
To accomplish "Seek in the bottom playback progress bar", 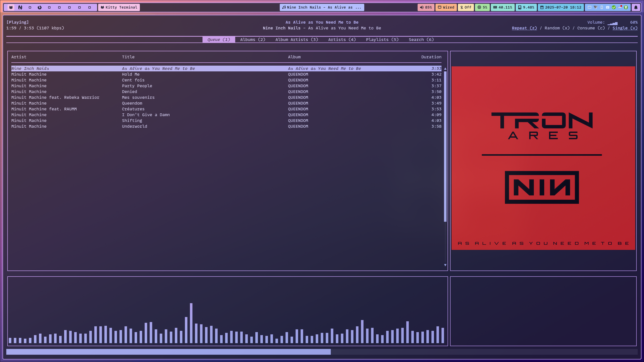I will click(322, 352).
